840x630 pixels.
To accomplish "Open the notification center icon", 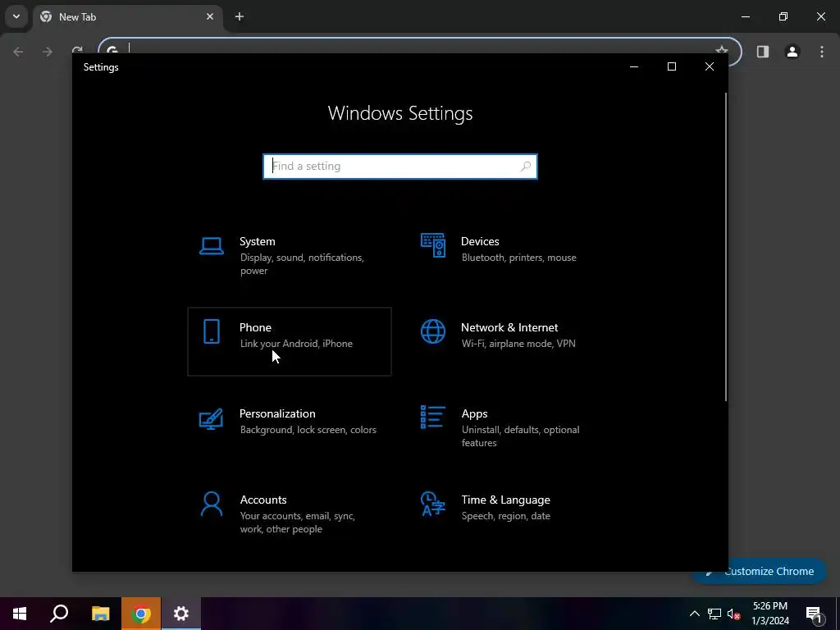I will click(814, 614).
